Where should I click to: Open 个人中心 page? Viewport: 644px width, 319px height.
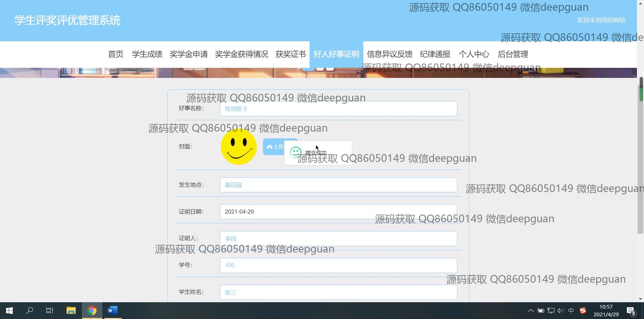[x=474, y=54]
